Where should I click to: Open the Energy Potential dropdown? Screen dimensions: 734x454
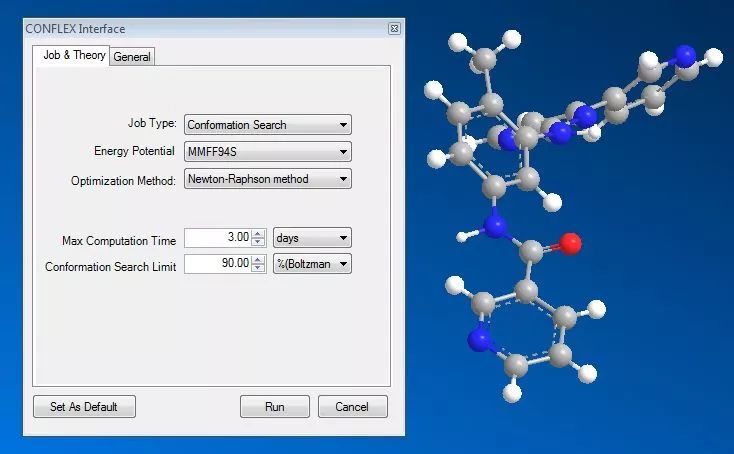[268, 152]
